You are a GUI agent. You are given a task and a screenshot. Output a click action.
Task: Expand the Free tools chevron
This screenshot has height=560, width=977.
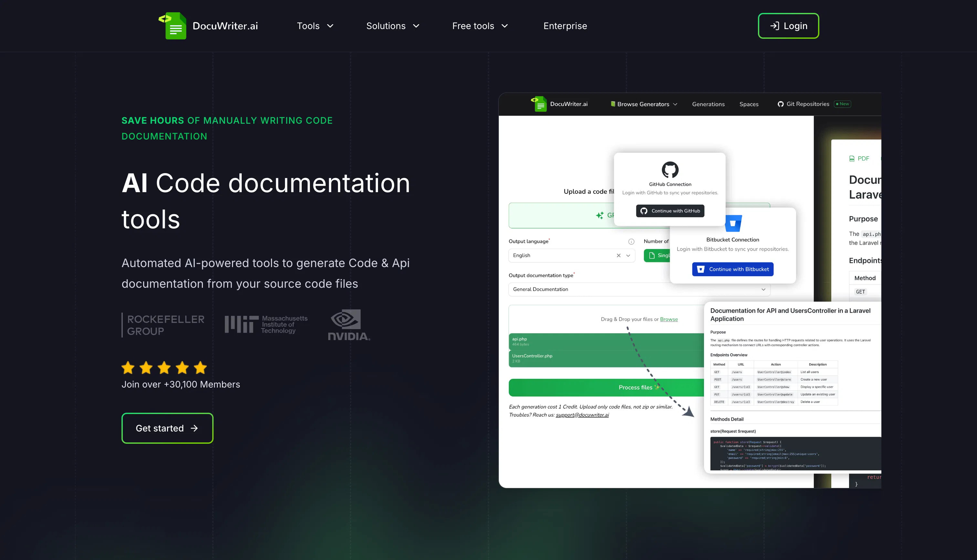[x=505, y=26]
